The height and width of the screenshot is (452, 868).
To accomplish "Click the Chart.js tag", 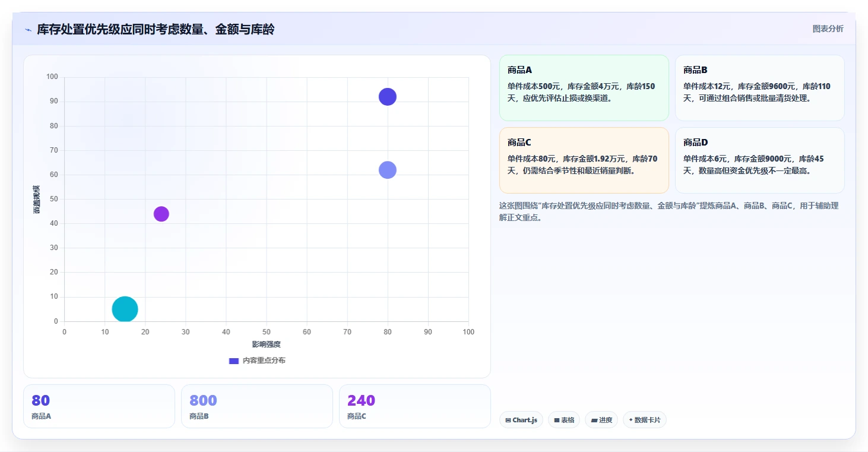I will click(521, 420).
